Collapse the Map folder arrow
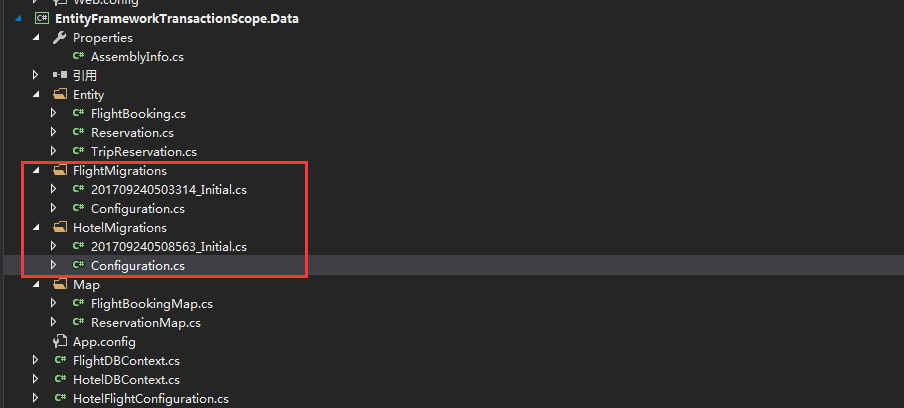 point(36,285)
